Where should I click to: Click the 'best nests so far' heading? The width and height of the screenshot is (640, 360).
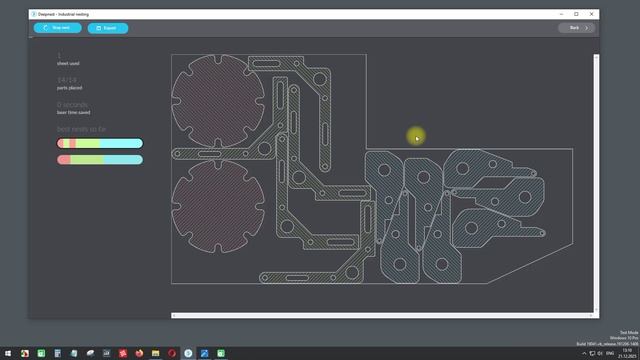(81, 129)
